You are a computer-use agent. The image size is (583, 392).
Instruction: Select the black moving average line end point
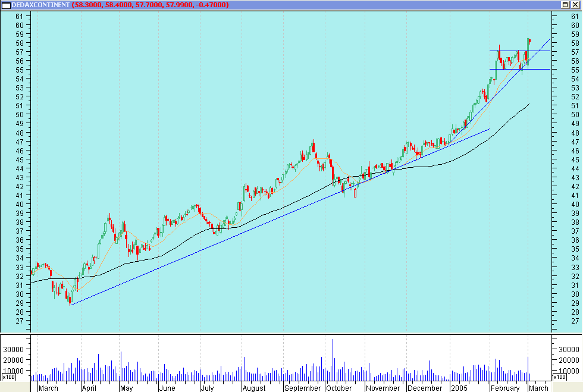(529, 104)
